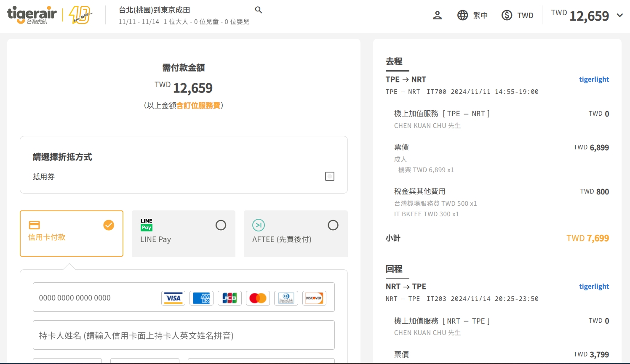
Task: Select the AFTEE (先買後付) radio option
Action: (333, 225)
